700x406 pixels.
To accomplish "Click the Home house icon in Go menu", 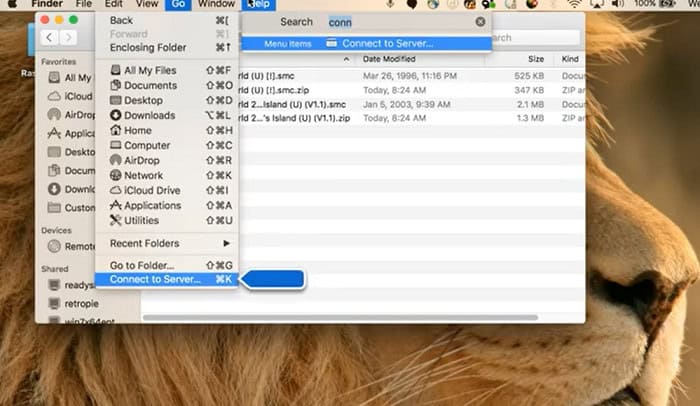I will 116,130.
